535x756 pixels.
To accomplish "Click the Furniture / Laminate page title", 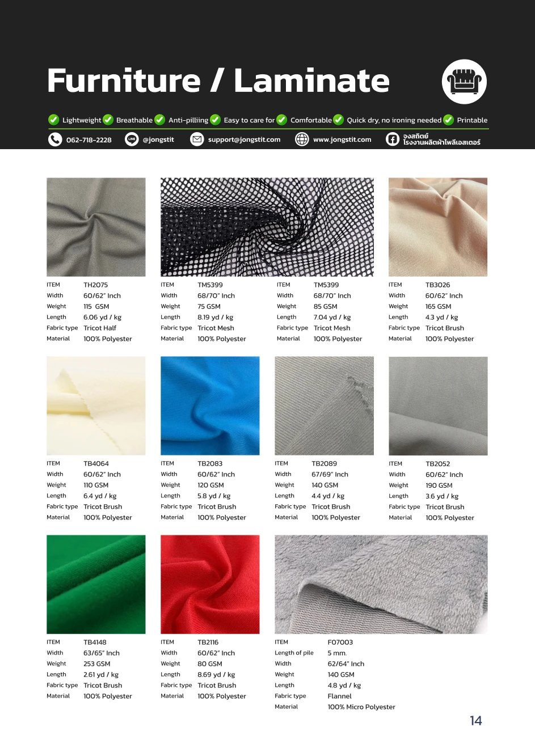I will [218, 81].
